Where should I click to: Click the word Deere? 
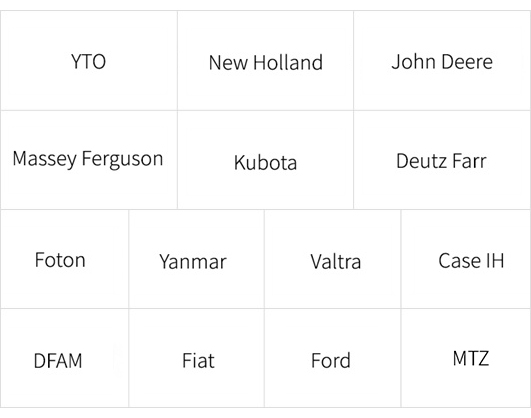[x=467, y=62]
